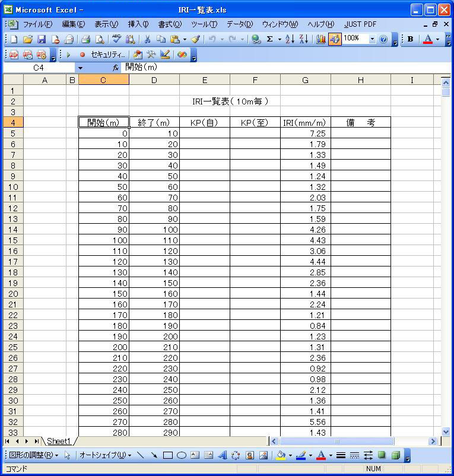Viewport: 454px width, 476px height.
Task: Print the sheet with the printer icon
Action: (x=86, y=39)
